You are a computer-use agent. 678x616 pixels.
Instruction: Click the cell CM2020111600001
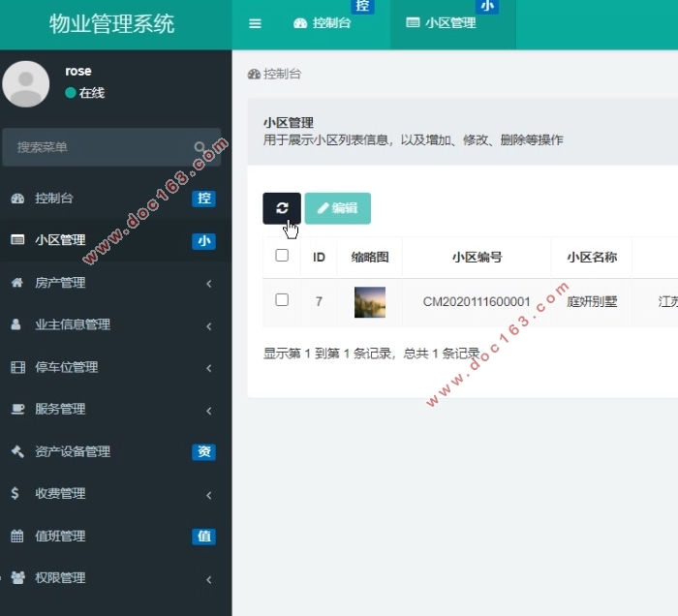point(477,301)
